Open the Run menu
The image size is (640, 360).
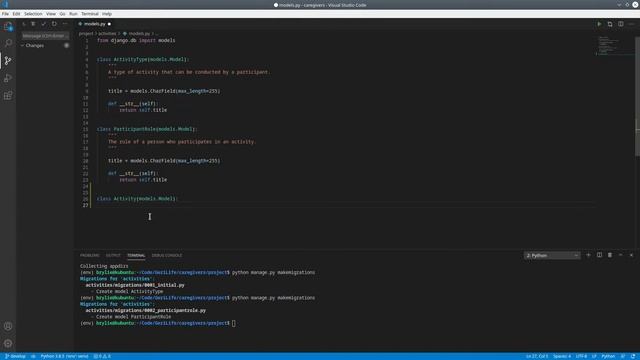coord(73,14)
